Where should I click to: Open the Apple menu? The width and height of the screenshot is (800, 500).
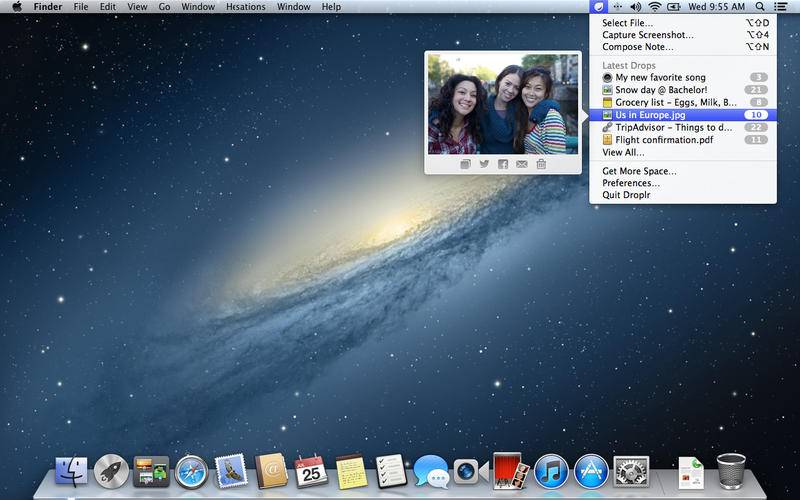17,7
